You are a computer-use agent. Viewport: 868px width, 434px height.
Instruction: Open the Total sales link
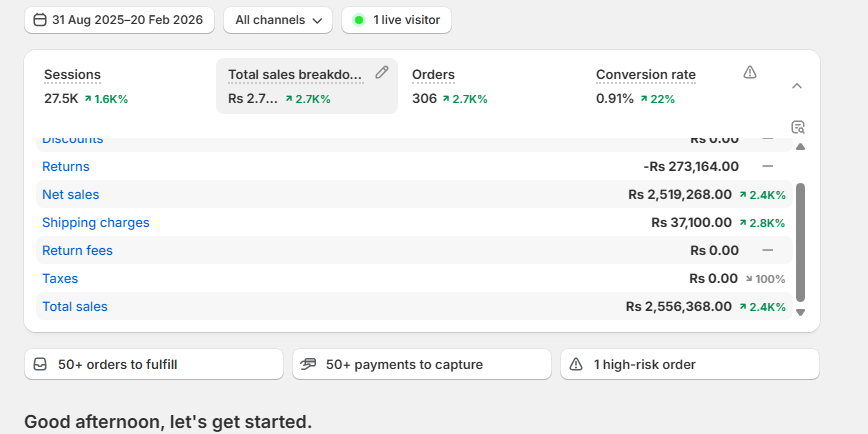[75, 307]
